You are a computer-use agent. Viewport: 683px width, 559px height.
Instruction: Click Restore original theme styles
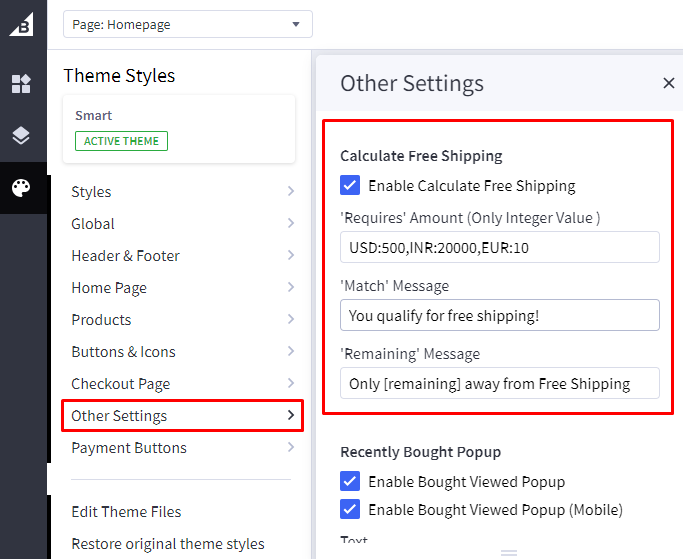(x=168, y=544)
